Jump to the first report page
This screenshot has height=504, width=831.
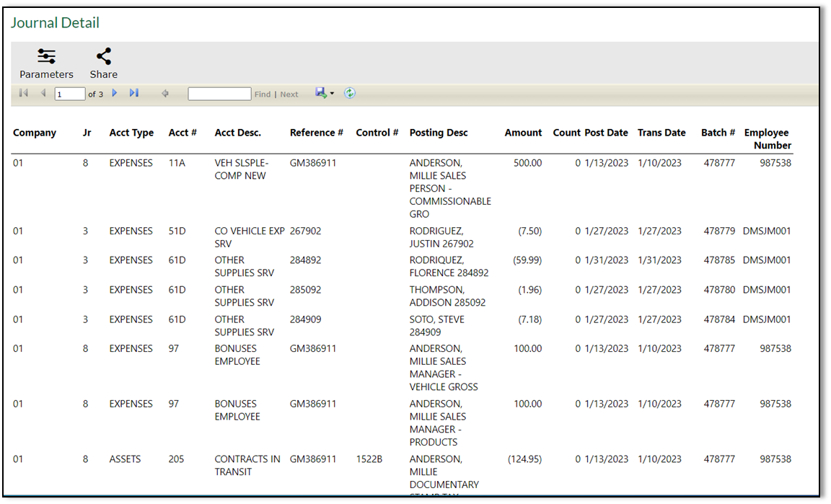pyautogui.click(x=22, y=93)
